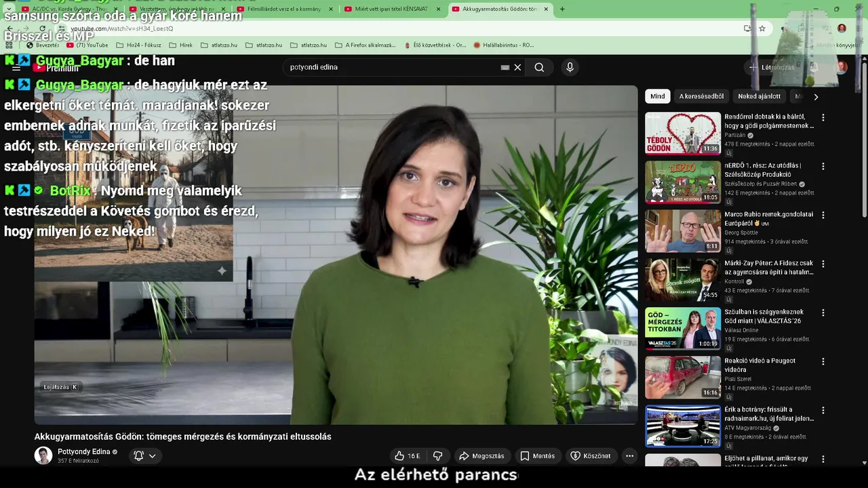Image resolution: width=868 pixels, height=488 pixels.
Task: Open more actions ellipsis below the video
Action: [x=629, y=456]
